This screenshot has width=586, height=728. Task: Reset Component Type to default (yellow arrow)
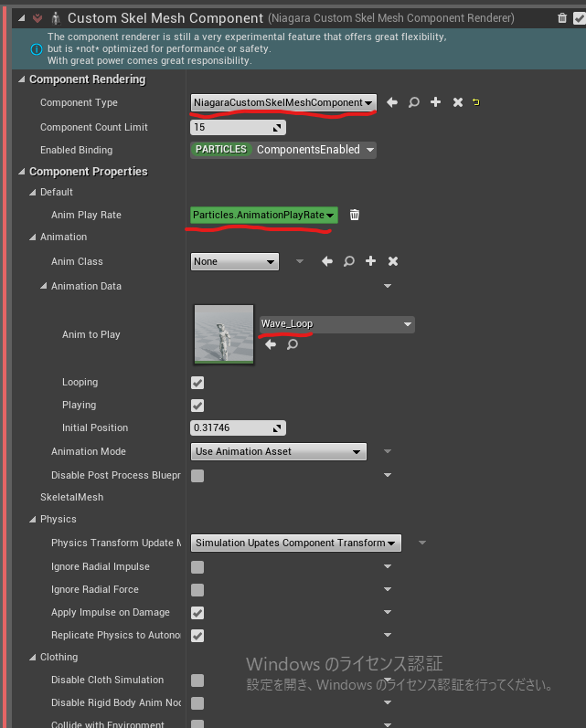tap(476, 102)
